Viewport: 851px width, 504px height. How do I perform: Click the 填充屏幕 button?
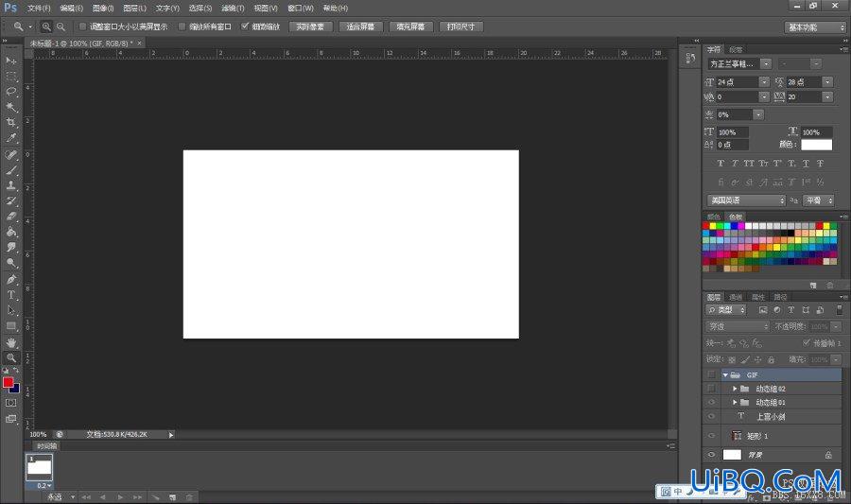411,26
